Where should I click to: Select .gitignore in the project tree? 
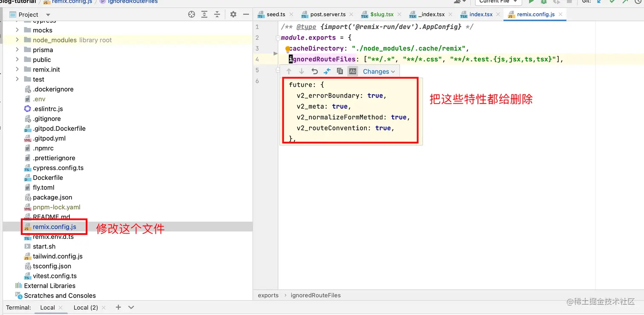47,118
